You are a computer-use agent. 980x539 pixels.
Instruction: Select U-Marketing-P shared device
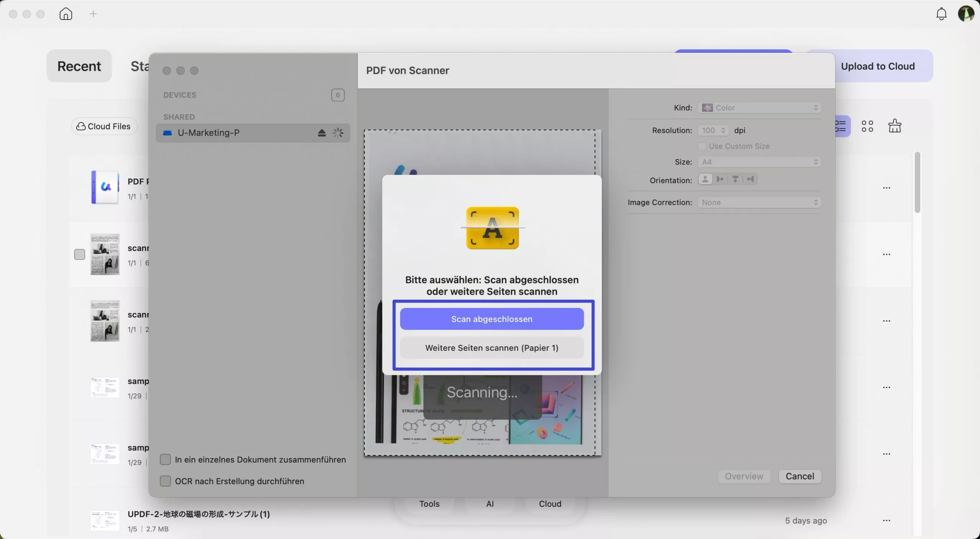[x=209, y=133]
